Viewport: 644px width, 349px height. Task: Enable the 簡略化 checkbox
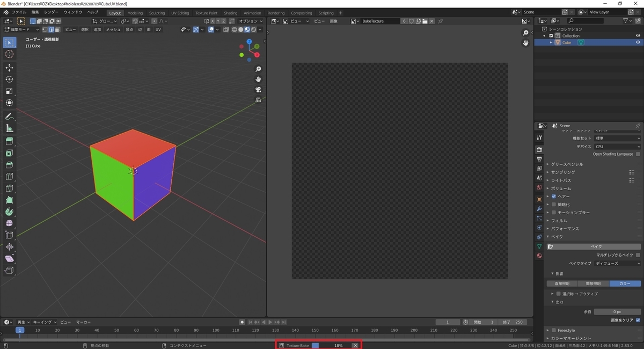(554, 205)
